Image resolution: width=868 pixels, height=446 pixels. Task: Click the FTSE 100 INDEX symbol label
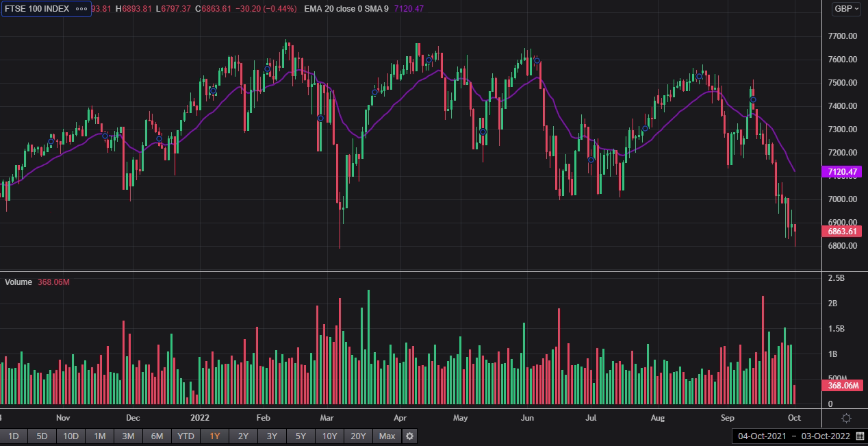(x=37, y=9)
